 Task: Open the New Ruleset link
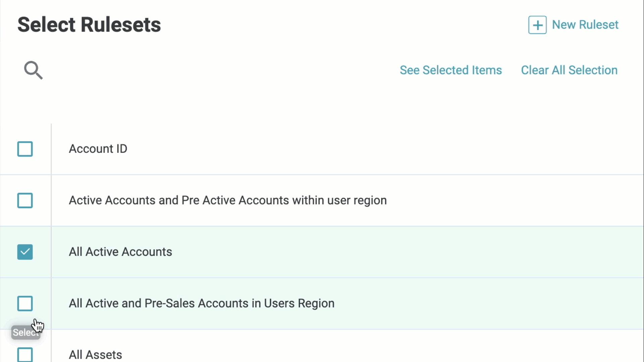(585, 25)
